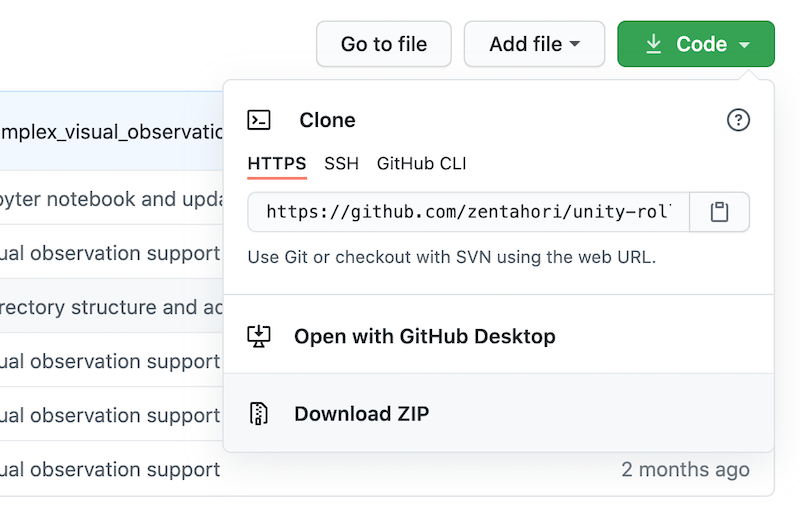Copy the clone URL to clipboard
The height and width of the screenshot is (513, 800).
point(719,212)
